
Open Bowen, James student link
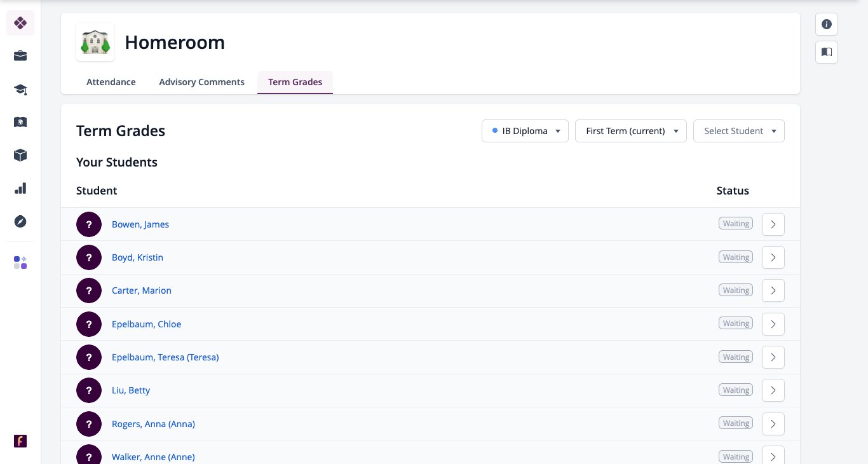tap(140, 224)
